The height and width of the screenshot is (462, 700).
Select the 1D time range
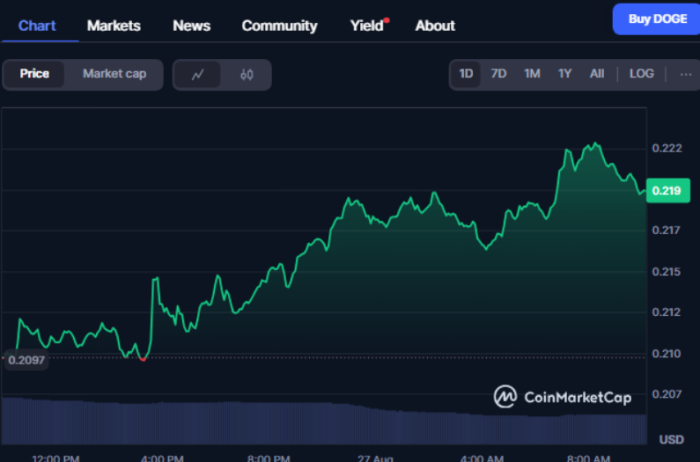point(466,74)
